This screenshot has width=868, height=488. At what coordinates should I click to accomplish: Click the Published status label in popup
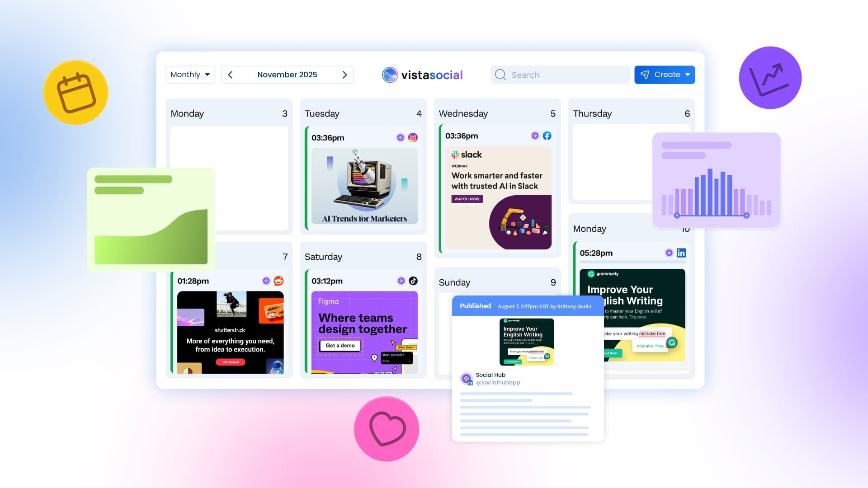(x=475, y=306)
